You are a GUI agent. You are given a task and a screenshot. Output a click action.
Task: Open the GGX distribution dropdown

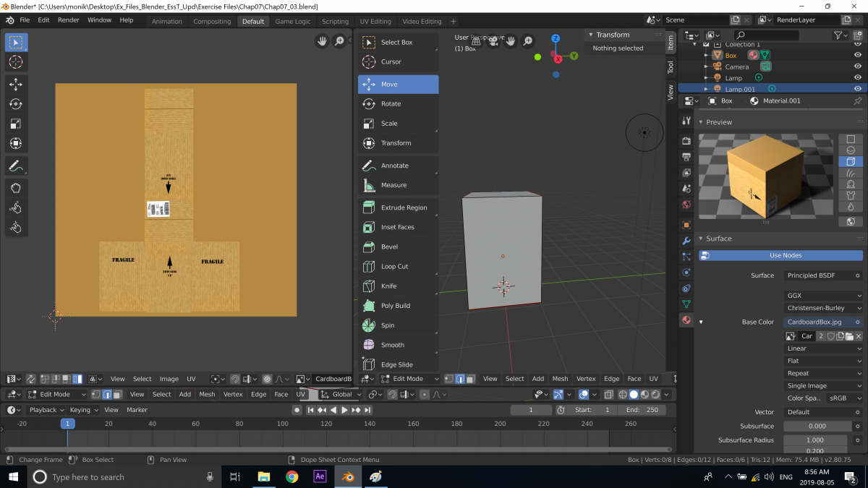coord(823,294)
